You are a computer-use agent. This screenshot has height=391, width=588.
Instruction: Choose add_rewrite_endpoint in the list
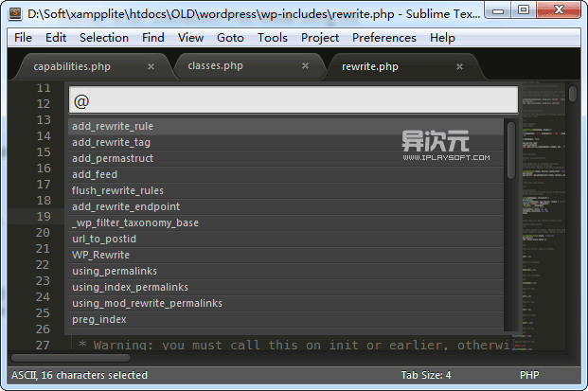coord(286,207)
